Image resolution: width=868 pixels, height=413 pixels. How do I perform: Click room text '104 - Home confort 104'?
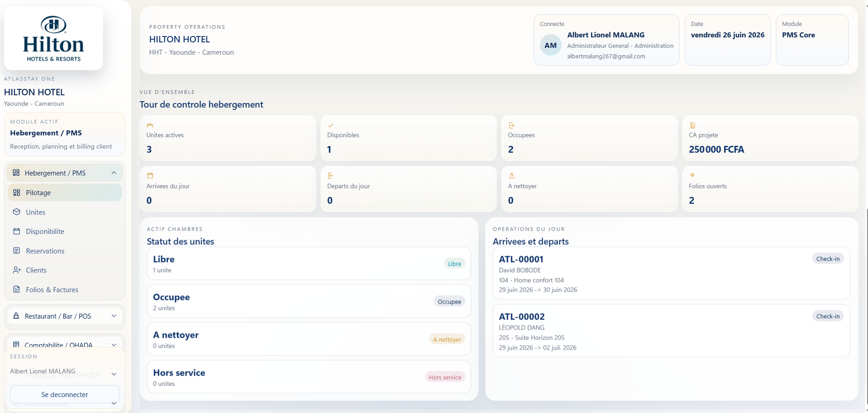tap(531, 280)
